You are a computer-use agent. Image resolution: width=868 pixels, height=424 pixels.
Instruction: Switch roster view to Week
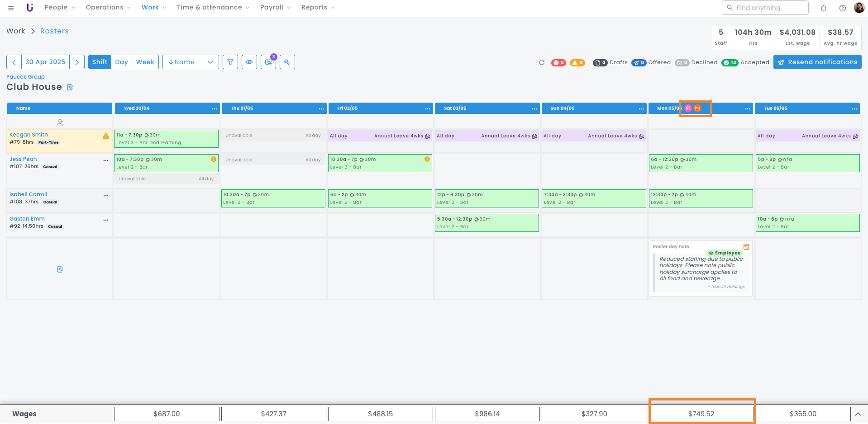[x=145, y=62]
